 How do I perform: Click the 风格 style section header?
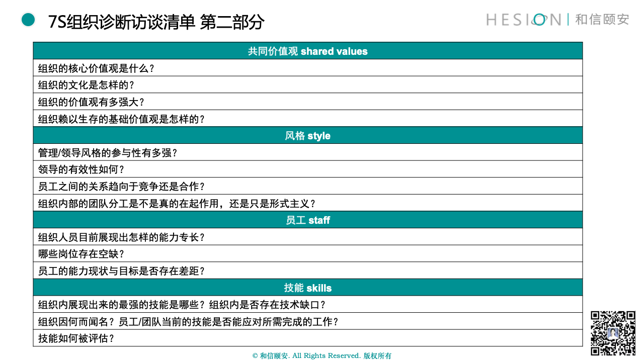[307, 136]
